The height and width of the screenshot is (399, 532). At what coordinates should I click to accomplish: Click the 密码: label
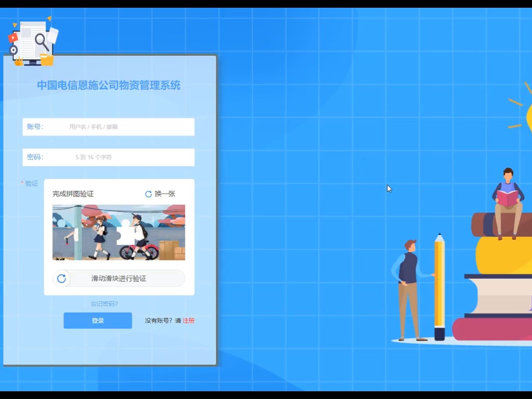click(35, 157)
